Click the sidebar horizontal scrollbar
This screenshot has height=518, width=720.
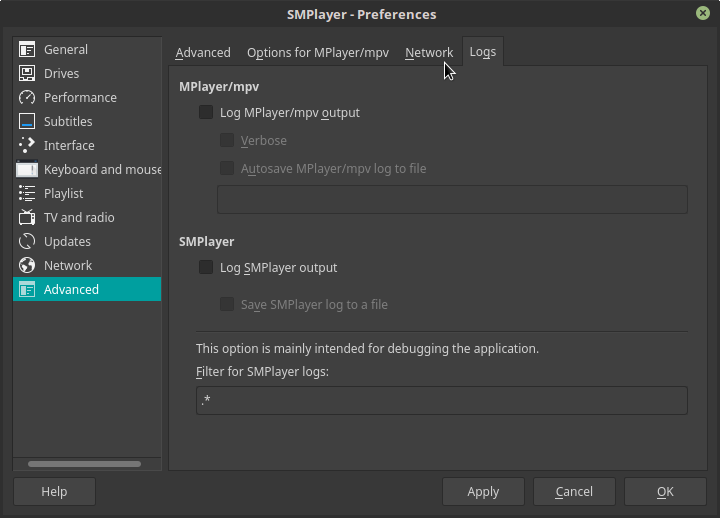(84, 464)
